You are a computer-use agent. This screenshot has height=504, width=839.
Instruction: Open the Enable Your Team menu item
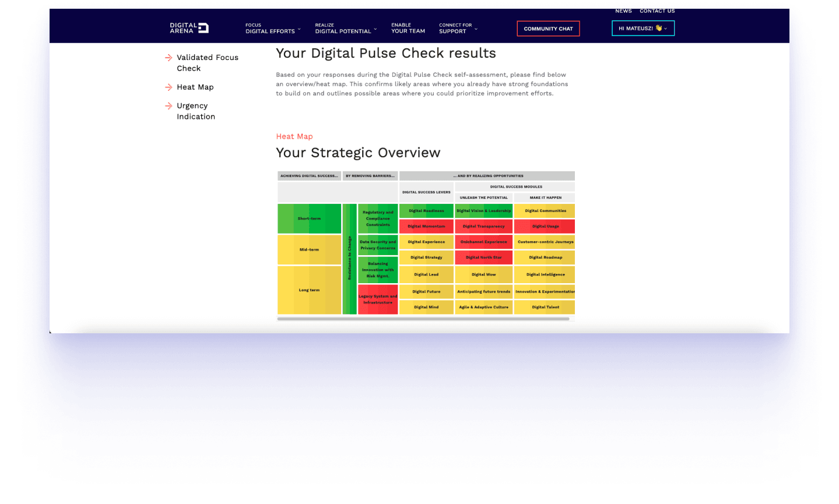click(408, 29)
